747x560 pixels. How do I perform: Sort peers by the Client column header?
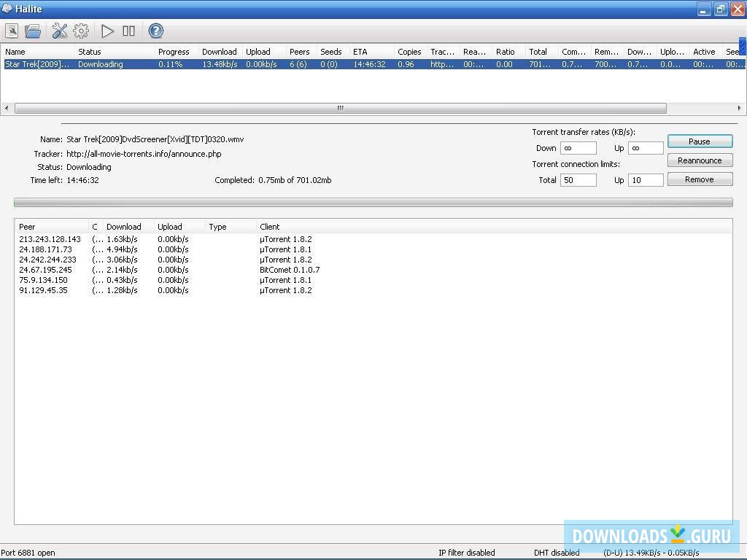494,227
